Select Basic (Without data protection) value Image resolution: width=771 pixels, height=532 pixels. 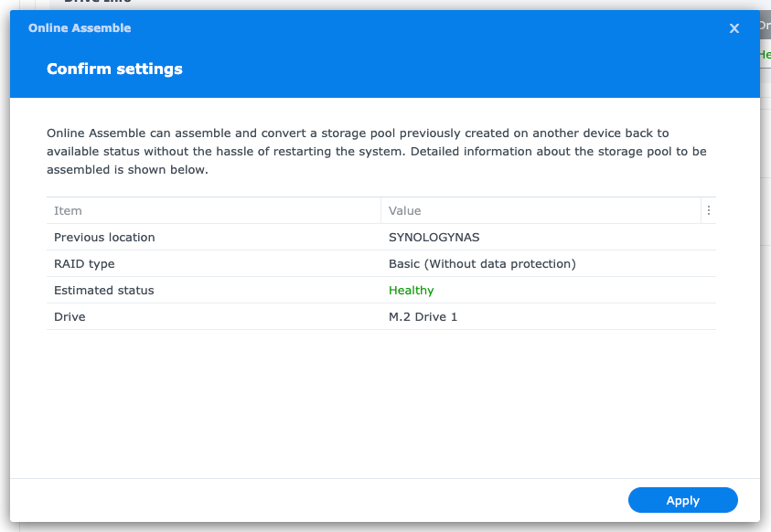pyautogui.click(x=482, y=264)
